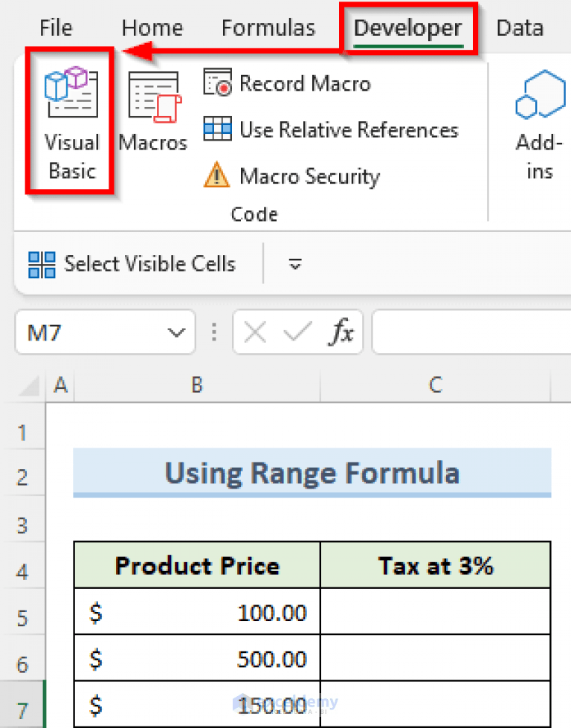Click inside the formula bar
This screenshot has height=728, width=571.
[468, 332]
